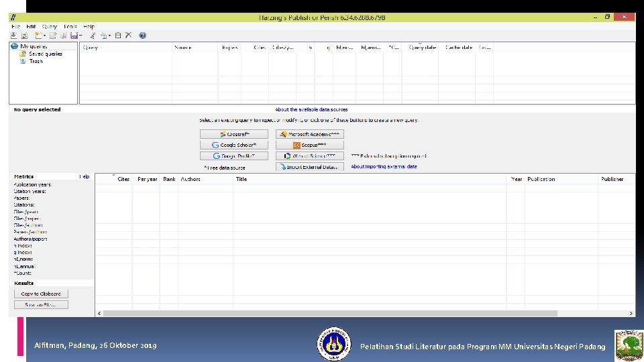This screenshot has height=362, width=644.
Task: Click the Save as File button
Action: click(x=41, y=304)
